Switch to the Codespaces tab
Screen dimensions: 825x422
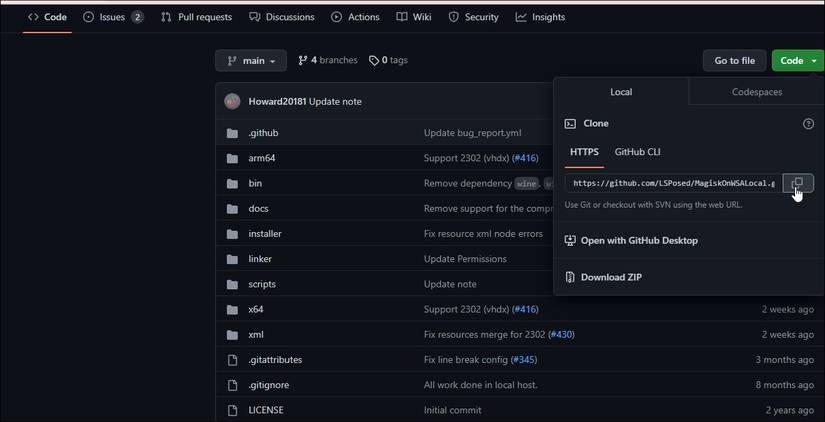tap(757, 92)
